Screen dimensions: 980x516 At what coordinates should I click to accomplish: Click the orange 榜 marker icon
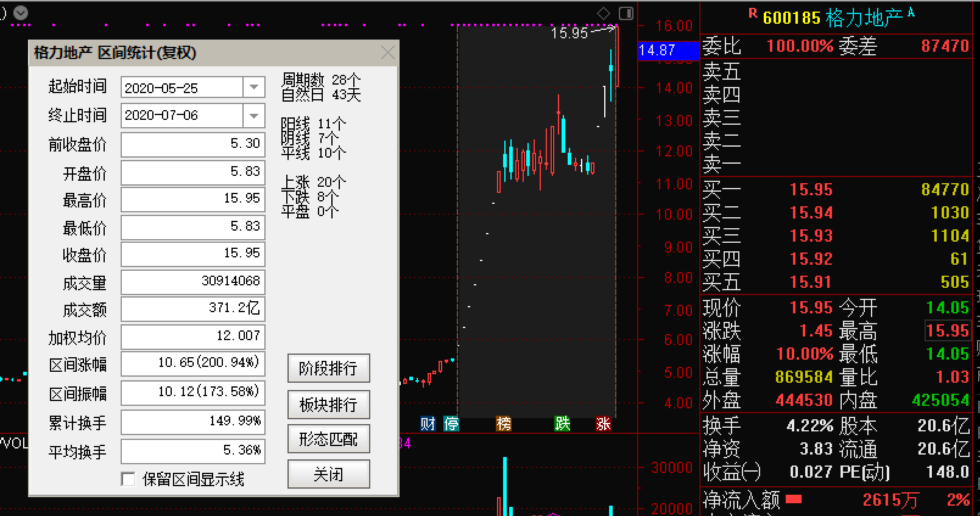coord(504,424)
